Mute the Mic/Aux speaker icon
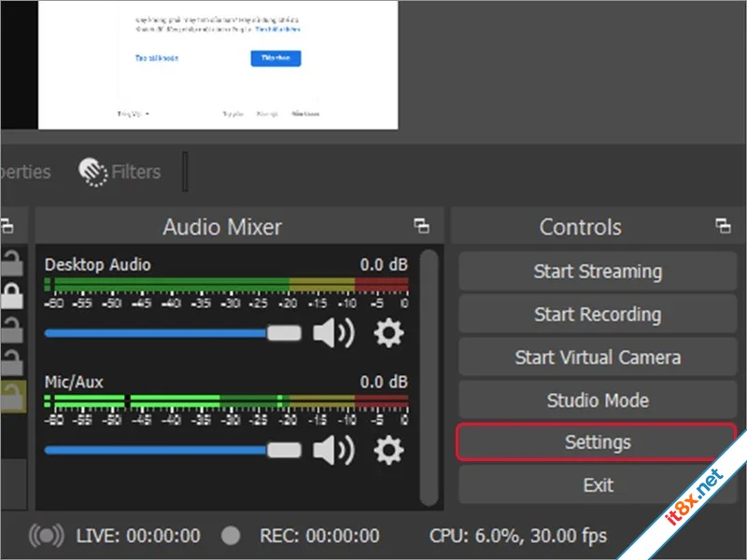 click(333, 450)
